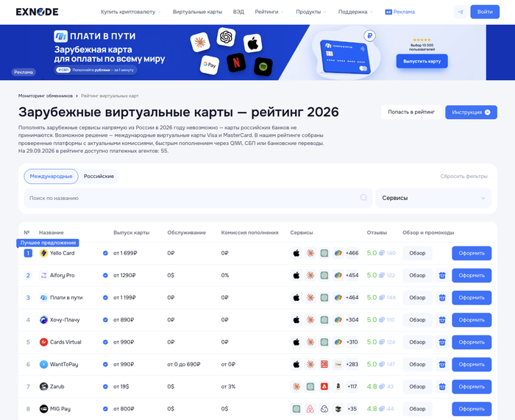Open the gift promo icon for Aifory Pro
The width and height of the screenshot is (515, 420).
point(442,275)
